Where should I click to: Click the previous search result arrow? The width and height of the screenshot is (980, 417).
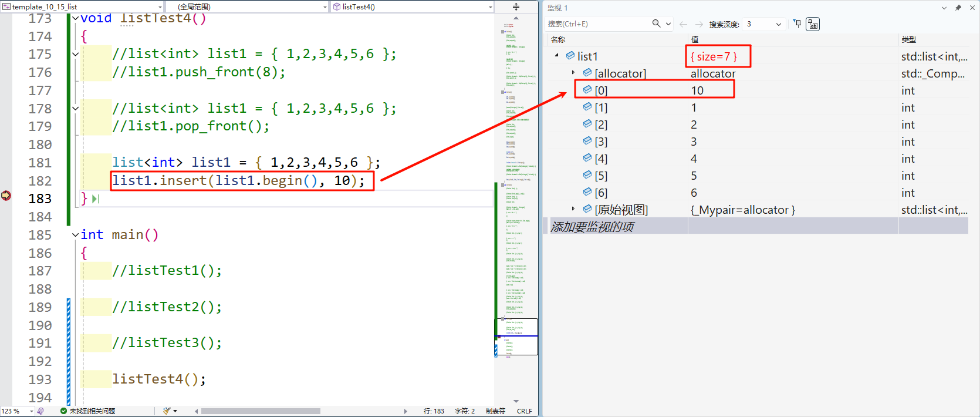click(683, 24)
